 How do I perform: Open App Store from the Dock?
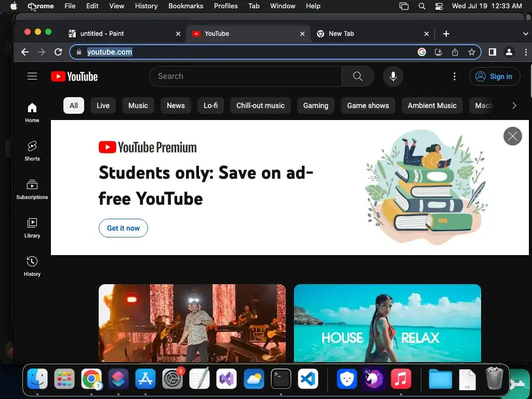coord(145,379)
